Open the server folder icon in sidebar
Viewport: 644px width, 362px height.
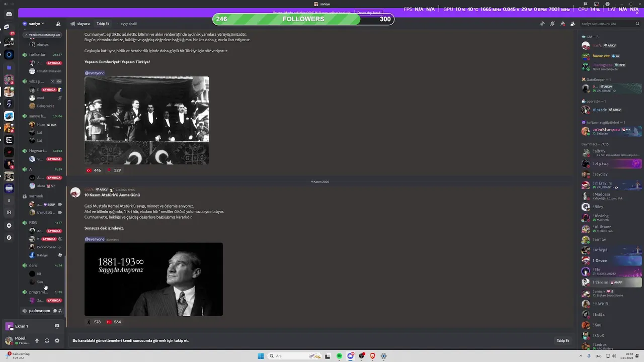(x=9, y=67)
